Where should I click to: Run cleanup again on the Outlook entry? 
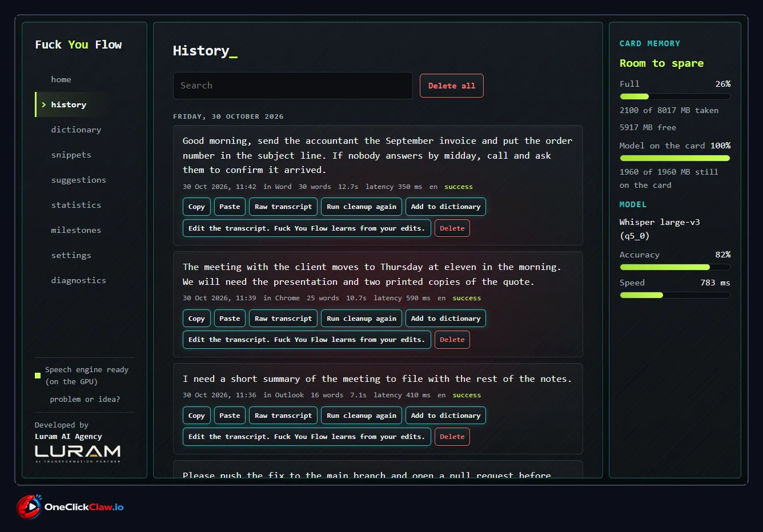pos(362,416)
